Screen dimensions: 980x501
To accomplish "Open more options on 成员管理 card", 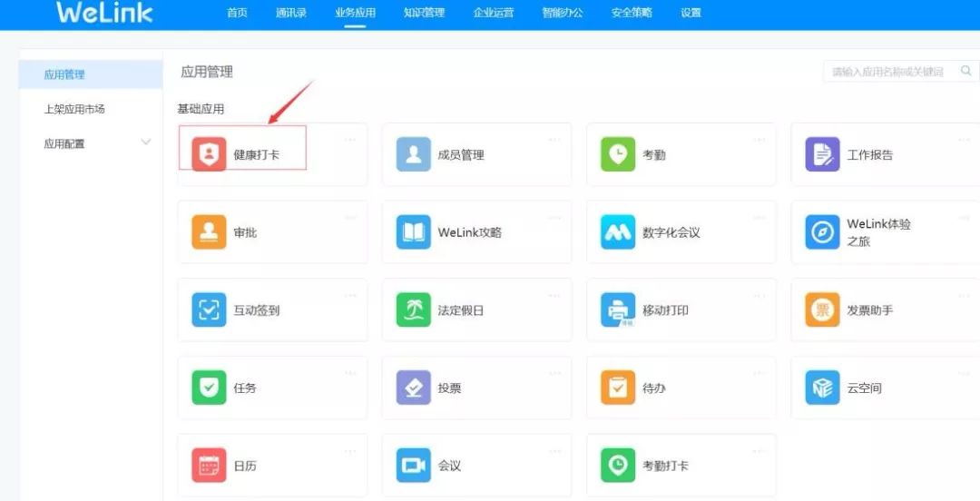I will pos(554,140).
